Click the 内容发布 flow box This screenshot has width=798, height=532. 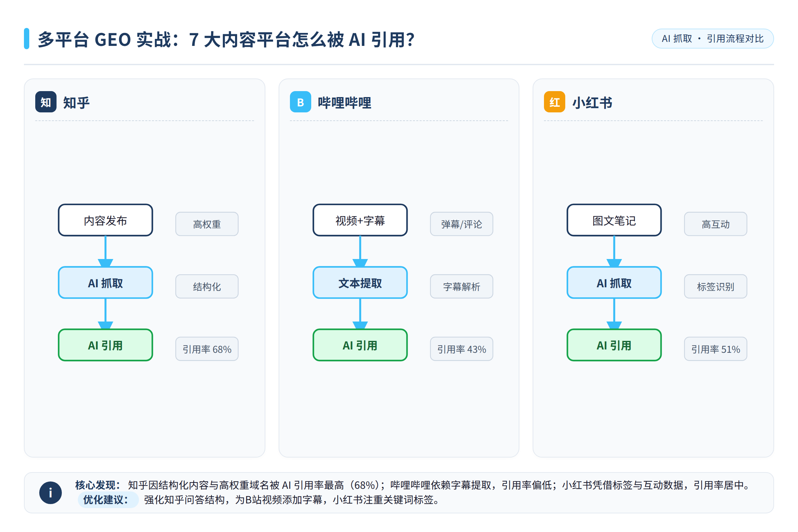coord(105,220)
